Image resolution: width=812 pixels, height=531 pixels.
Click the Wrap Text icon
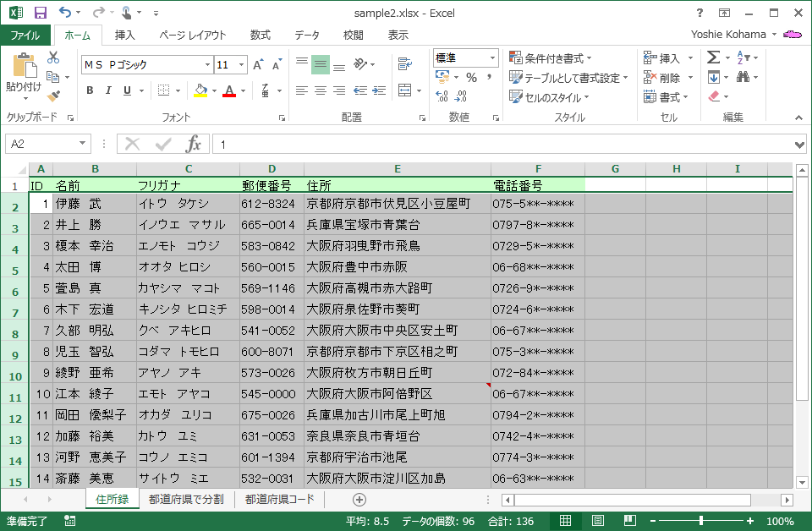pos(405,64)
